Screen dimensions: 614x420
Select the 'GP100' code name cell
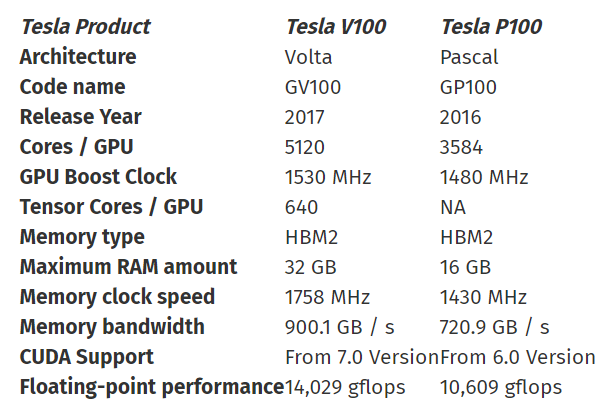469,87
